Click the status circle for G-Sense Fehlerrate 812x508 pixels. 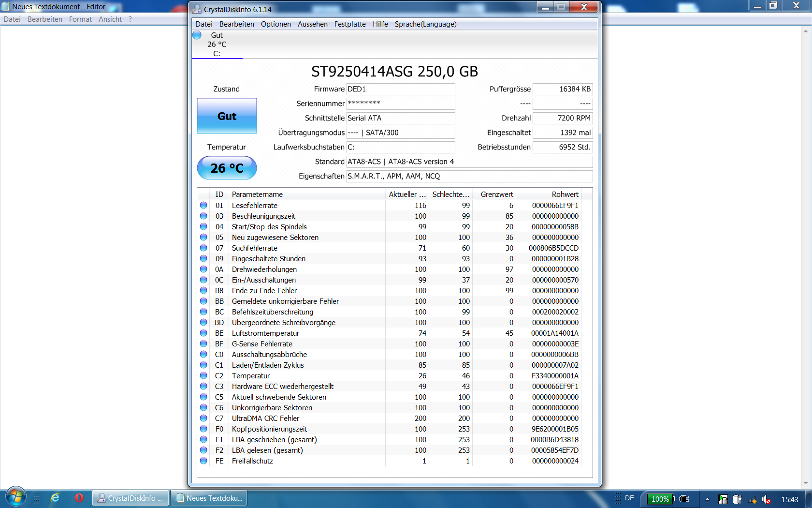pos(203,344)
